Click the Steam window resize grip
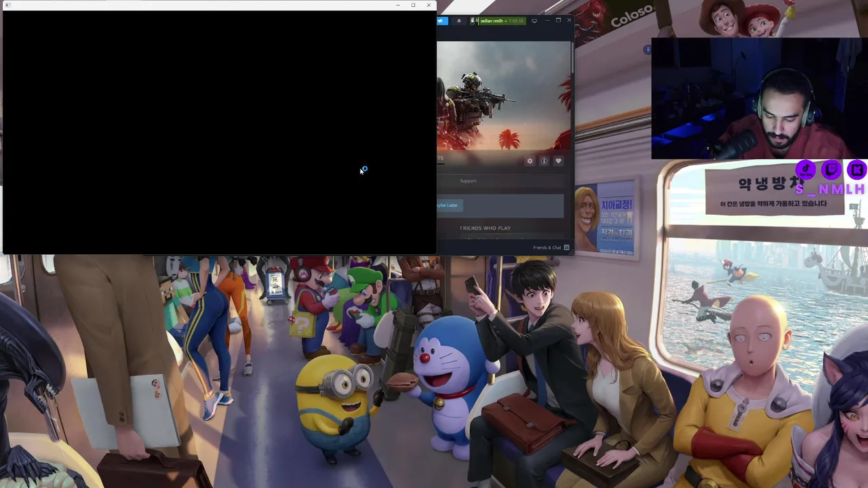Viewport: 868px width, 488px height. click(572, 252)
